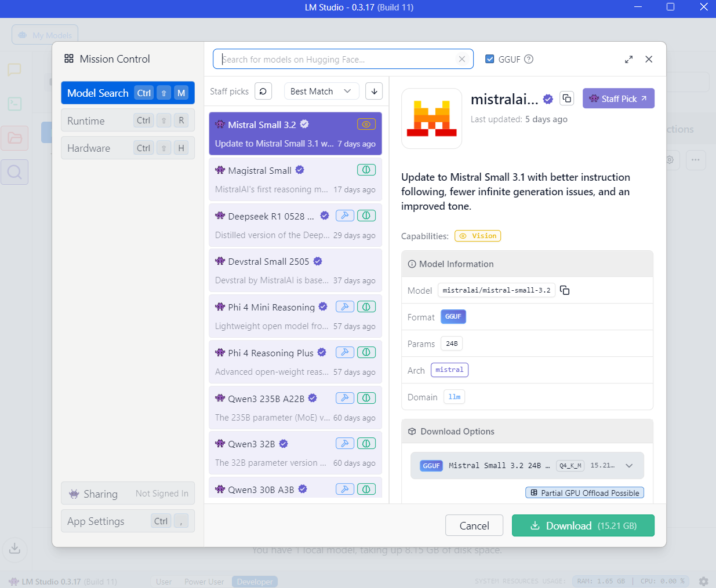The width and height of the screenshot is (716, 588).
Task: Select the Devstral Small 2505 model entry
Action: 295,271
